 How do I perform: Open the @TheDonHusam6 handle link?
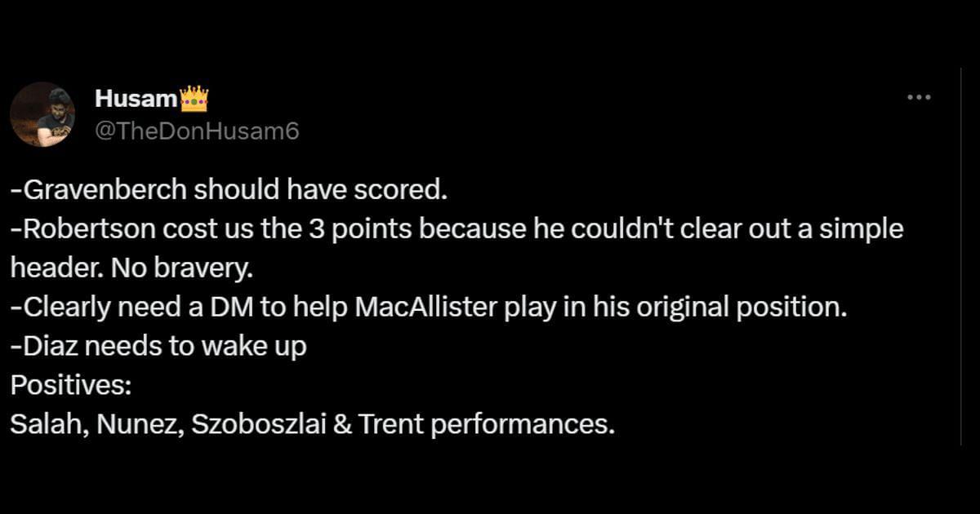(x=197, y=131)
